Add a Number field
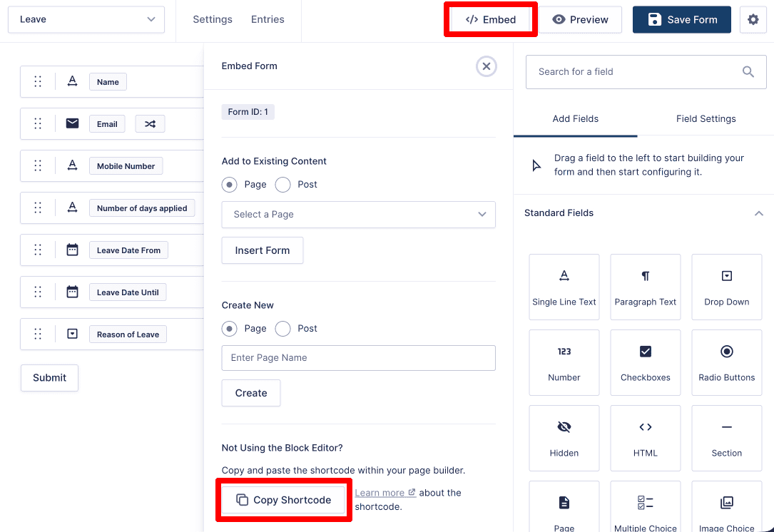The height and width of the screenshot is (532, 774). point(564,363)
